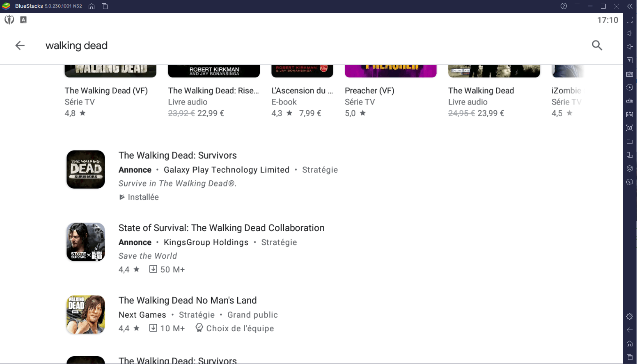The image size is (637, 364).
Task: Click Galaxy Play Technology Limited developer name
Action: pos(227,170)
